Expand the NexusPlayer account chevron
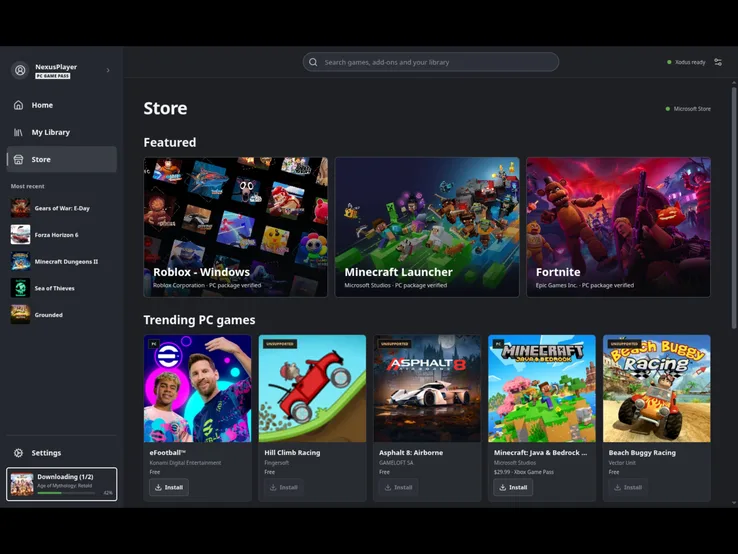Viewport: 738px width, 554px height. [108, 71]
